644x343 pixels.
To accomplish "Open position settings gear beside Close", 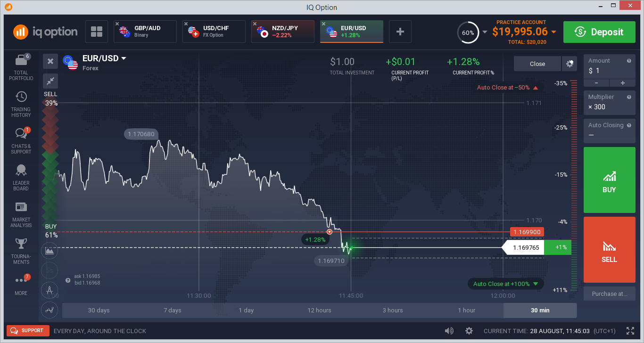I will [x=570, y=64].
